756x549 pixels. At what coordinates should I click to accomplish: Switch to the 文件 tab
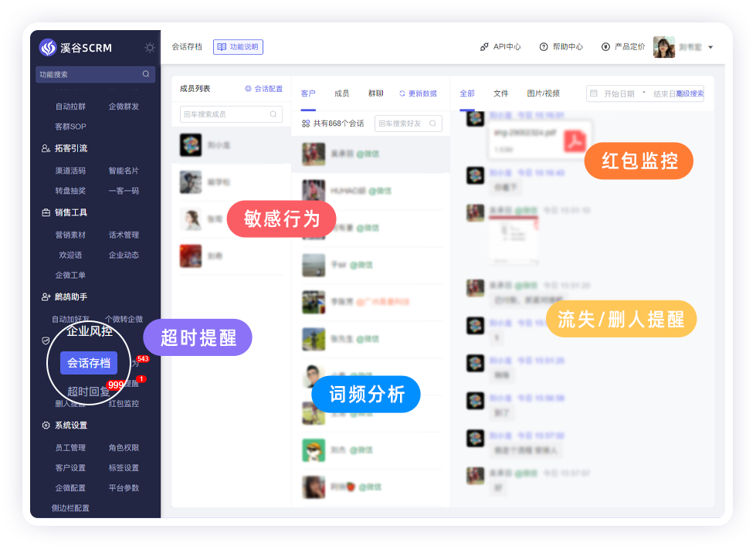point(501,93)
